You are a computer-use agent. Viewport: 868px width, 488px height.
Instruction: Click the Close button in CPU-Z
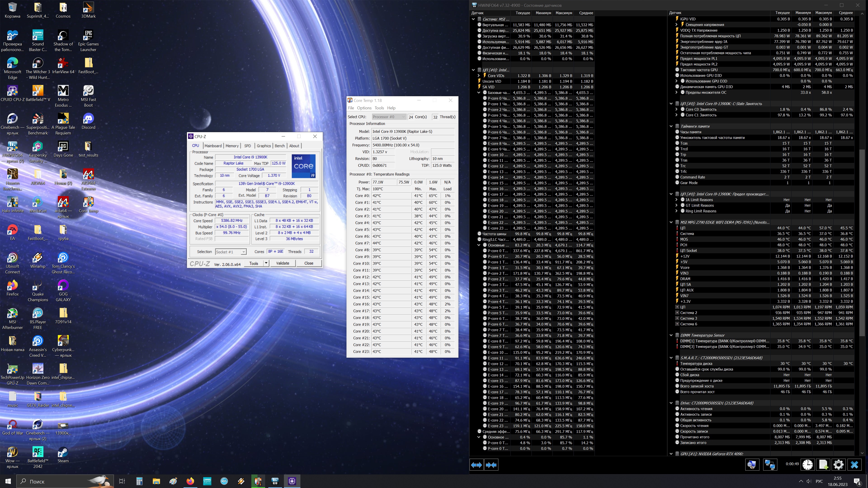coord(309,263)
